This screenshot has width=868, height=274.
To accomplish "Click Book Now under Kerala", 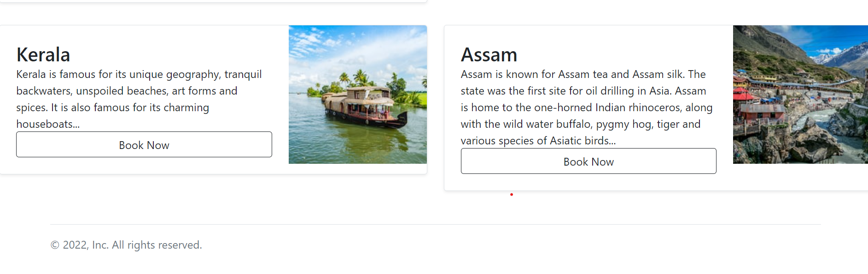I will [x=144, y=145].
